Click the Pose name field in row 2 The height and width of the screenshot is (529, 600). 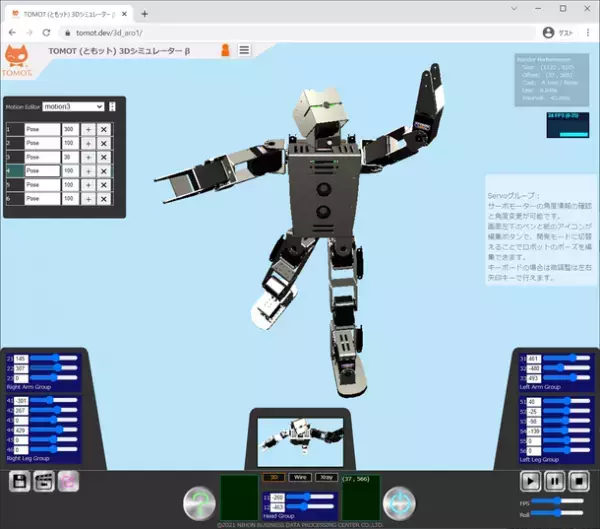click(42, 143)
